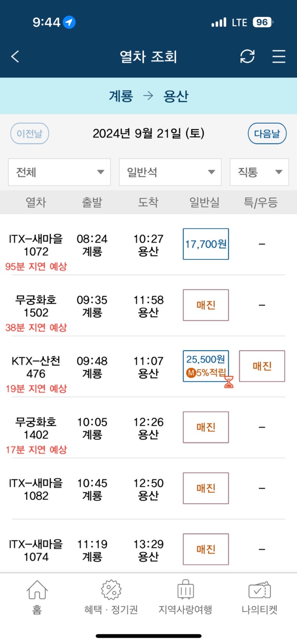Image resolution: width=297 pixels, height=644 pixels.
Task: Go to previous day with 이전날
Action: coord(30,134)
